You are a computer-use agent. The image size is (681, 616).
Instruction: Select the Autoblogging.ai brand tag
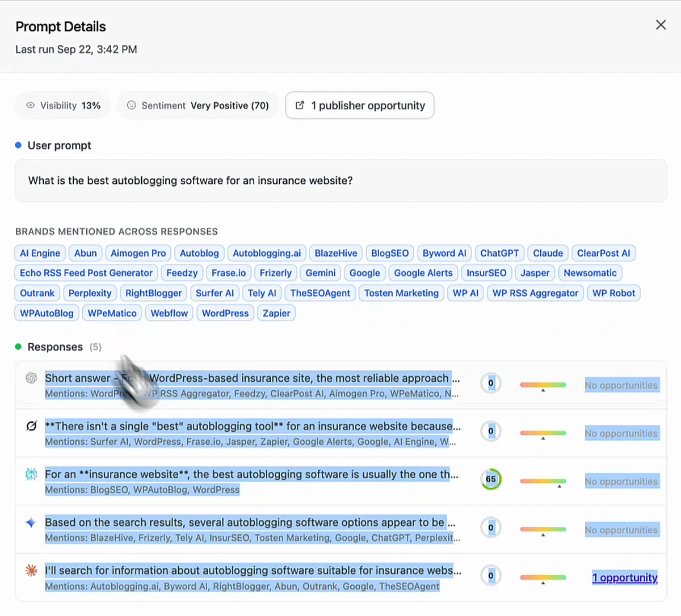pyautogui.click(x=267, y=253)
